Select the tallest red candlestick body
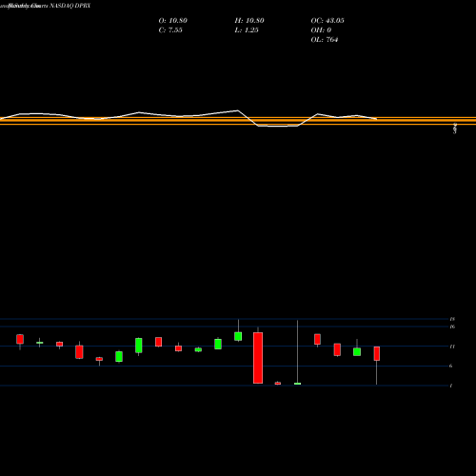The image size is (476, 476). [x=258, y=358]
